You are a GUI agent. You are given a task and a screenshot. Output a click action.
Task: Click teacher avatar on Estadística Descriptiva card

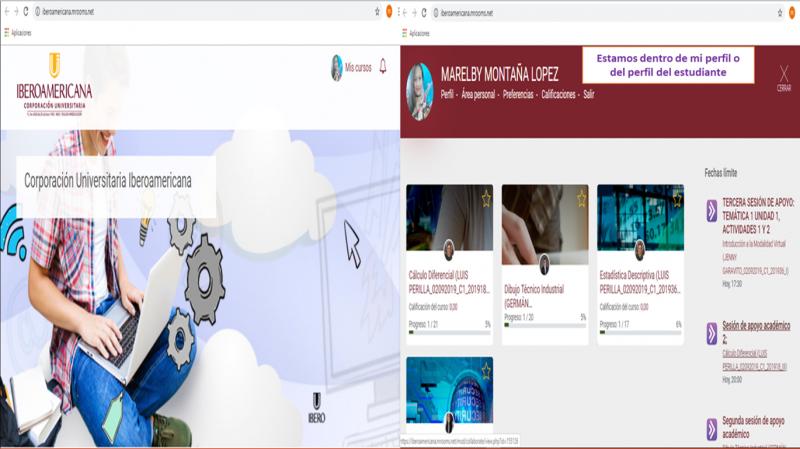pos(640,250)
